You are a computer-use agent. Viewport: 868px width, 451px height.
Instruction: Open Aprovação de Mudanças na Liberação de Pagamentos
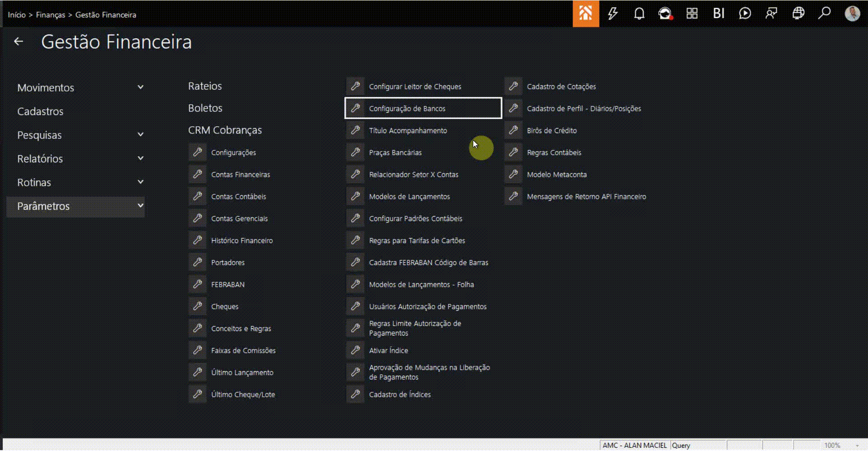click(x=429, y=373)
